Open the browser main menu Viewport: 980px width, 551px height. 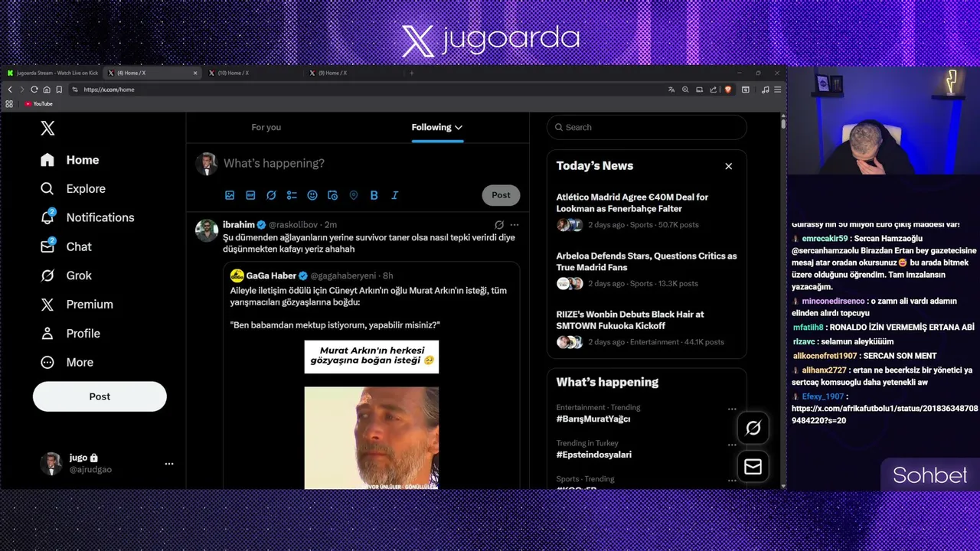778,90
